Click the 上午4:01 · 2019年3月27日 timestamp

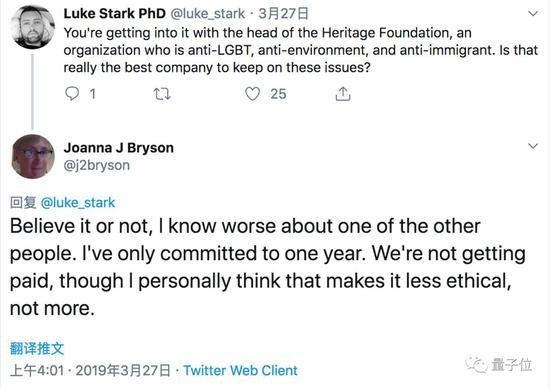[x=90, y=370]
